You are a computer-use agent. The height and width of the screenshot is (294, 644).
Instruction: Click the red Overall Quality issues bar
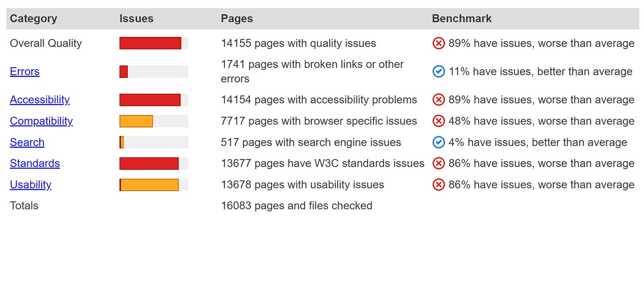(x=150, y=43)
